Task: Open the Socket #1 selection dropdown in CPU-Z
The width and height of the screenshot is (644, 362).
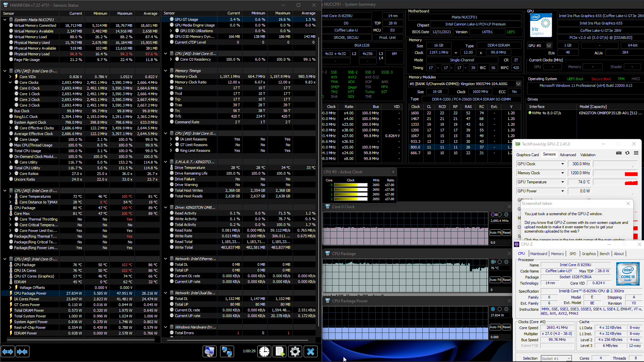Action: click(x=569, y=358)
